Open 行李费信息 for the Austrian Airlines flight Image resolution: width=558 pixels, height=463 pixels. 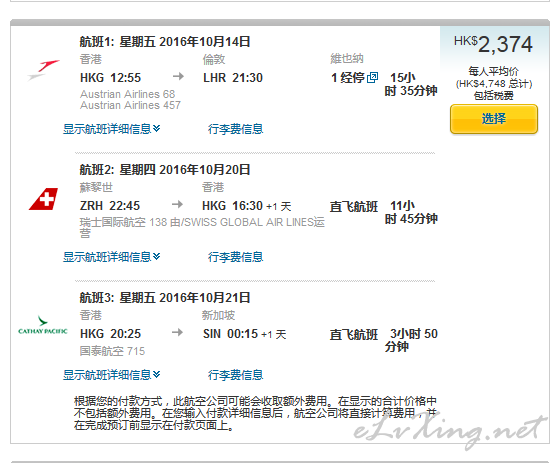pyautogui.click(x=236, y=129)
